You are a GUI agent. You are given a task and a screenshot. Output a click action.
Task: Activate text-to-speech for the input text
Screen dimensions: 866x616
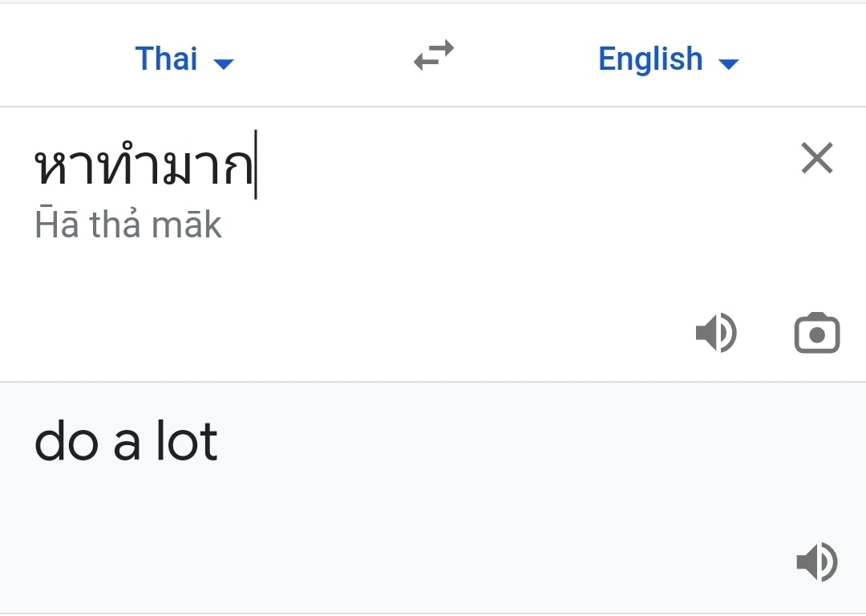coord(716,333)
